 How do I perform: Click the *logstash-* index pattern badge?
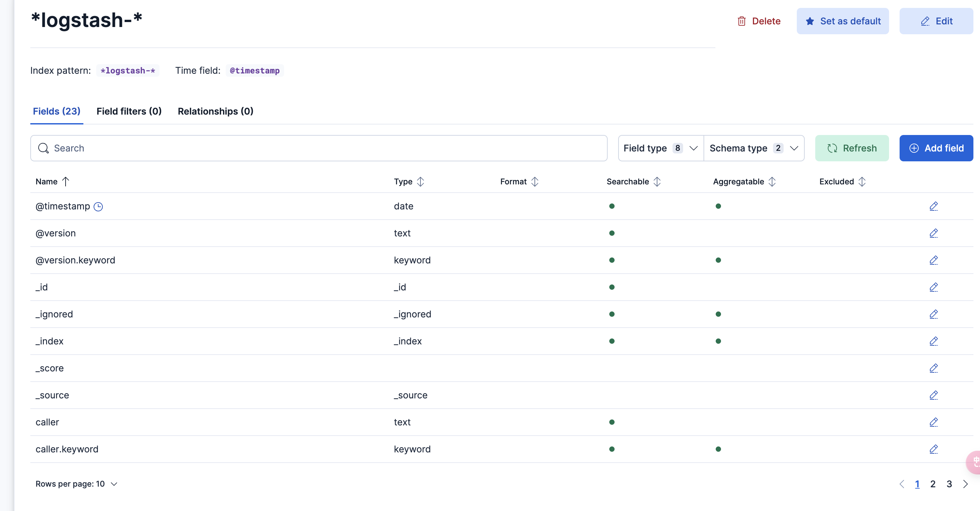pos(128,70)
